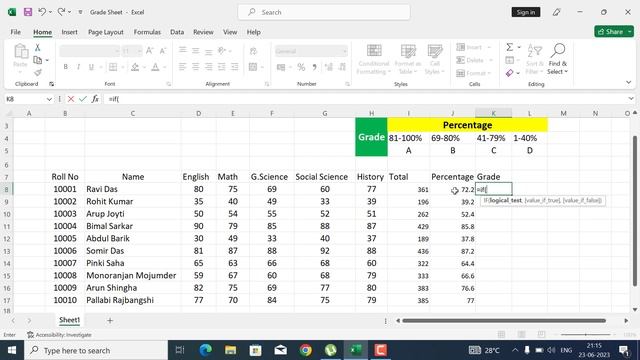Image resolution: width=640 pixels, height=360 pixels.
Task: Click the Delete cells icon
Action: coord(461,60)
